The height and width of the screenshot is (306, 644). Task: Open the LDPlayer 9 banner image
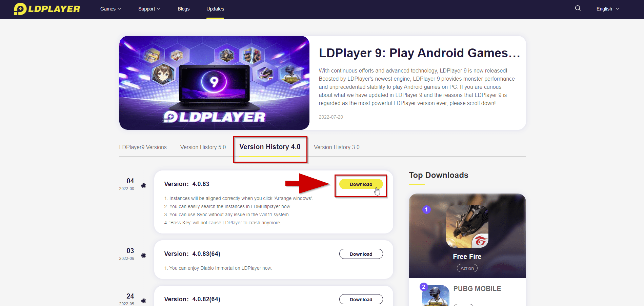pyautogui.click(x=214, y=83)
